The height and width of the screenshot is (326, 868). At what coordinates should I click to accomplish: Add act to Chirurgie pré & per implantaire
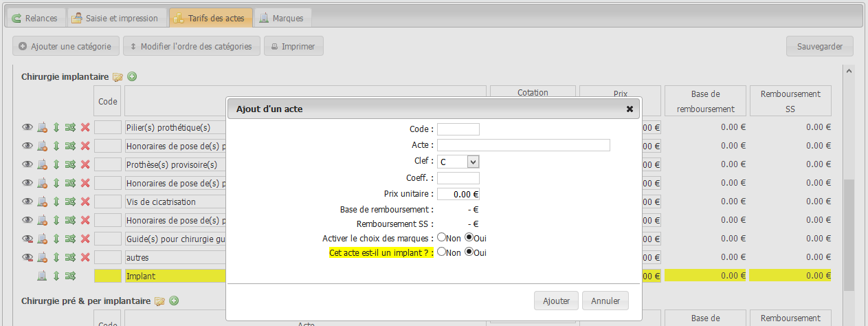pos(174,301)
